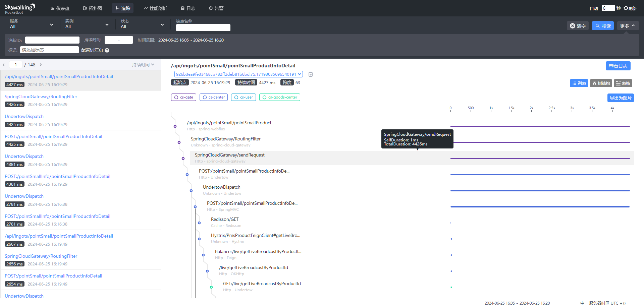Viewport: 644px width, 308px height.
Task: Switch to 列表 list view
Action: coord(579,83)
